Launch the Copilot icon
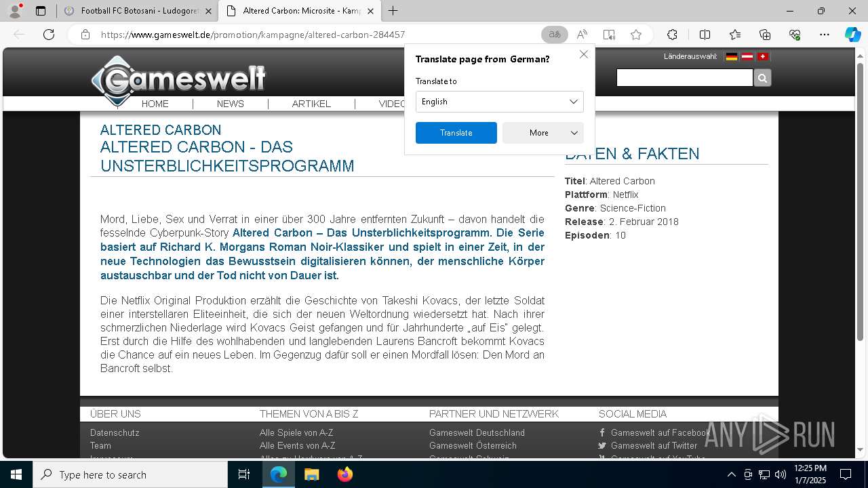Image resolution: width=868 pixels, height=488 pixels. pos(852,35)
